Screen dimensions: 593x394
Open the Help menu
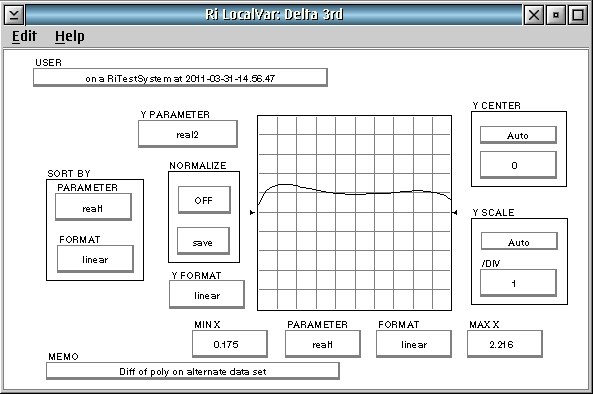tap(70, 36)
